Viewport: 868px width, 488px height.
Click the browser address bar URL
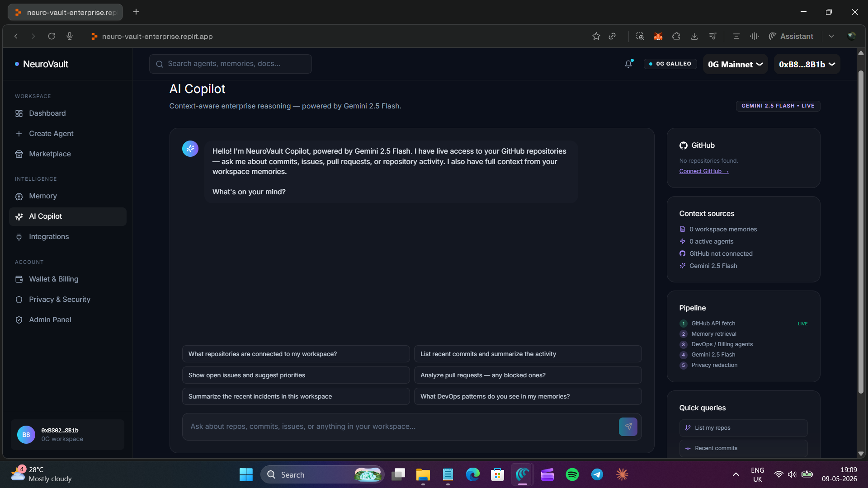157,36
